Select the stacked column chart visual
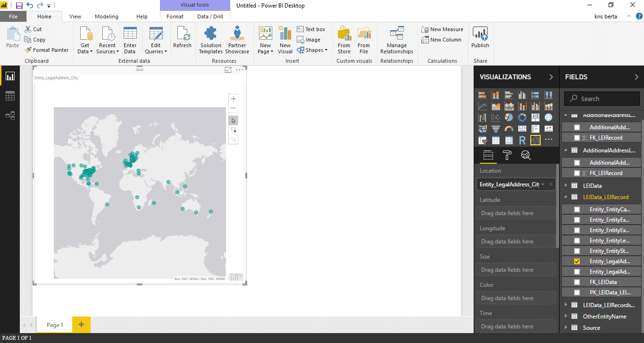Image resolution: width=644 pixels, height=343 pixels. [x=496, y=95]
